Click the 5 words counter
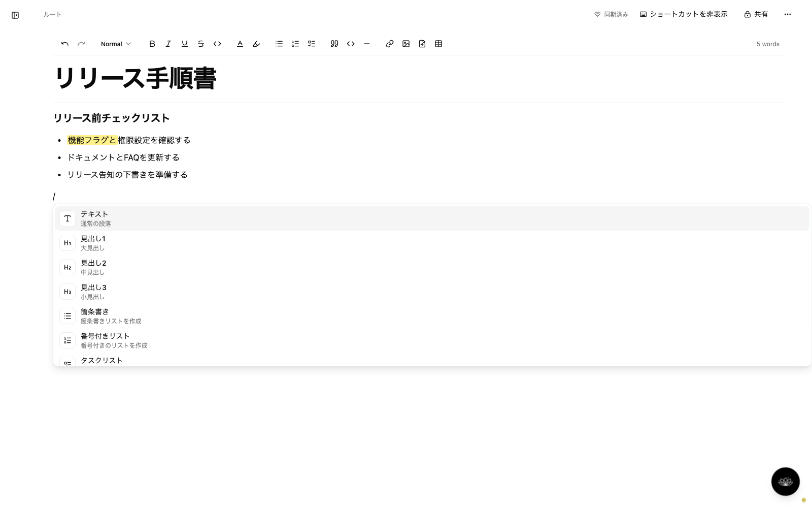The width and height of the screenshot is (812, 508). tap(768, 44)
